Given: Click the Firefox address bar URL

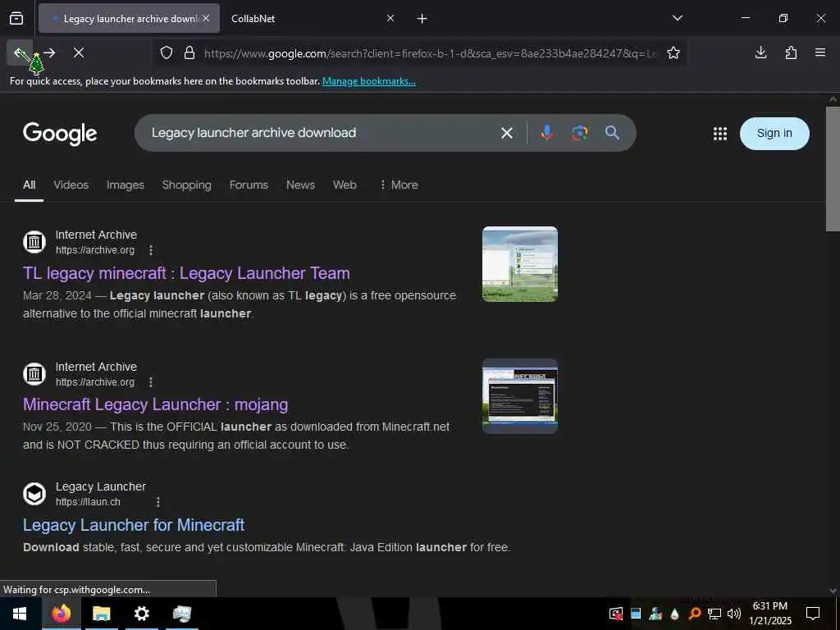Looking at the screenshot, I should [430, 53].
